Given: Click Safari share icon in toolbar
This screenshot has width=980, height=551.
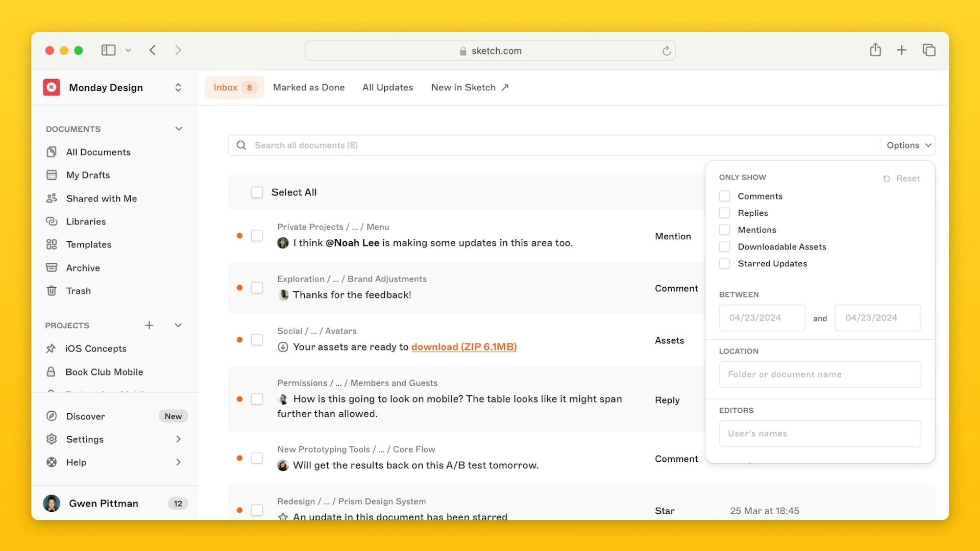Looking at the screenshot, I should pyautogui.click(x=875, y=50).
